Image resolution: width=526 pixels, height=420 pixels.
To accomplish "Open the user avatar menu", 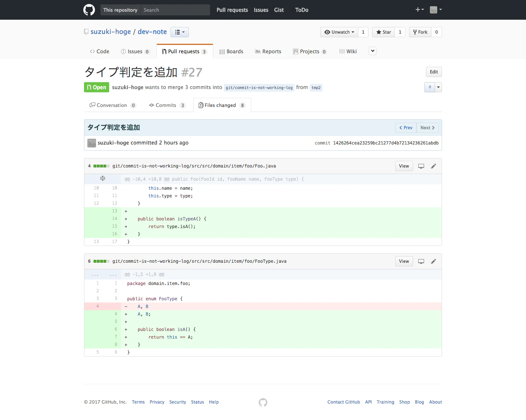I will pos(436,10).
